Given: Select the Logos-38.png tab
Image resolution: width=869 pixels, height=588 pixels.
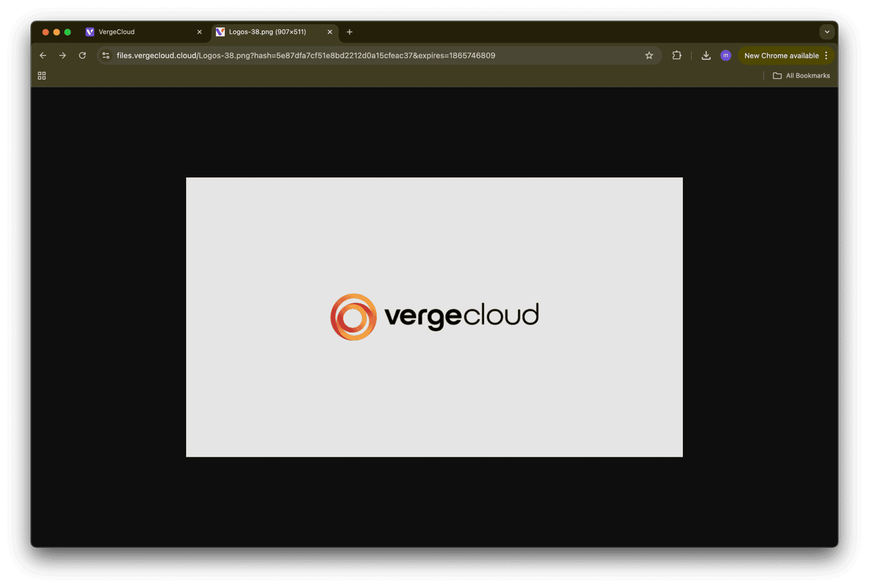Looking at the screenshot, I should [x=275, y=32].
